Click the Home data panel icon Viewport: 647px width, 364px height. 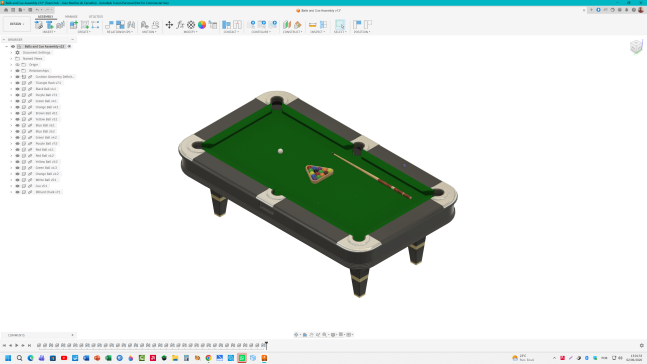pos(6,10)
